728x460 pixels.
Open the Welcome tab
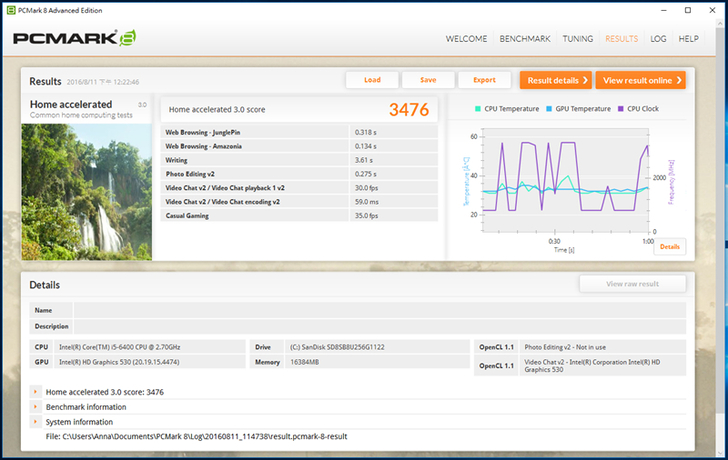(466, 39)
